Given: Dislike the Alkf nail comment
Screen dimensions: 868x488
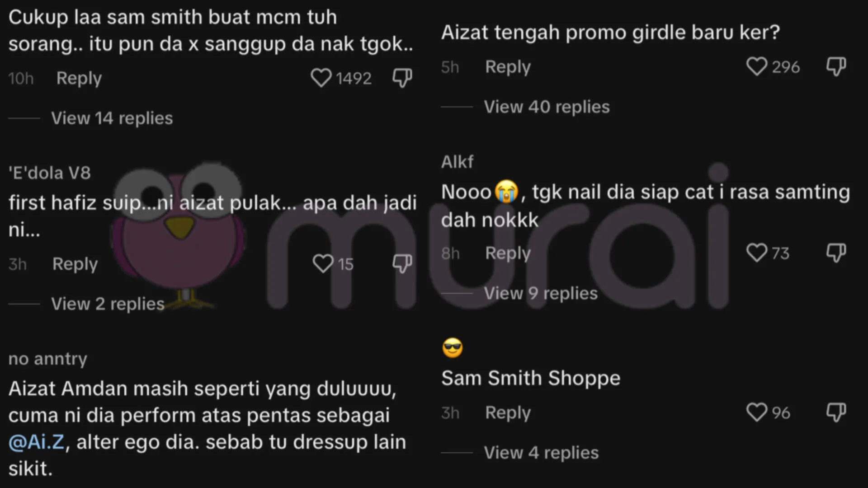Looking at the screenshot, I should point(836,253).
